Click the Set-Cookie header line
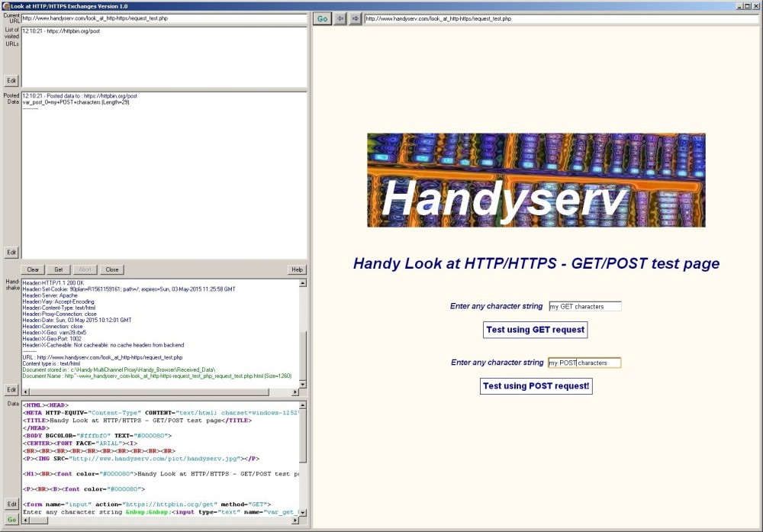Image resolution: width=763 pixels, height=532 pixels. click(129, 289)
